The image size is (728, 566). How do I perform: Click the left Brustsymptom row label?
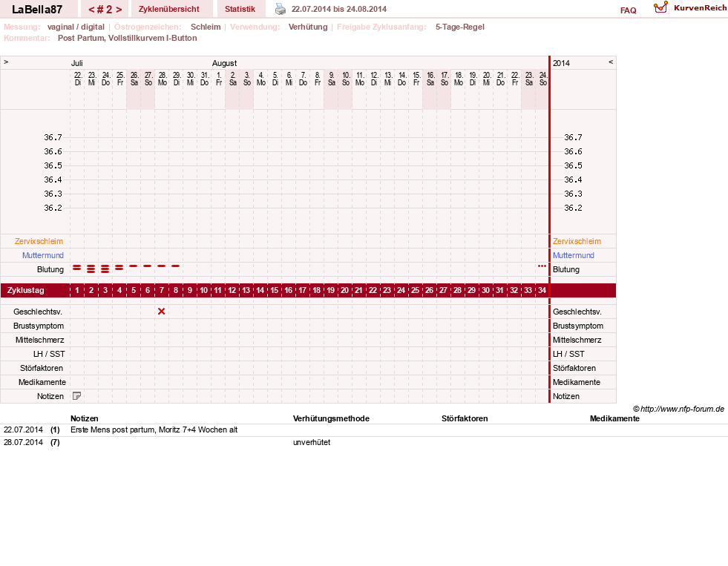pyautogui.click(x=39, y=326)
